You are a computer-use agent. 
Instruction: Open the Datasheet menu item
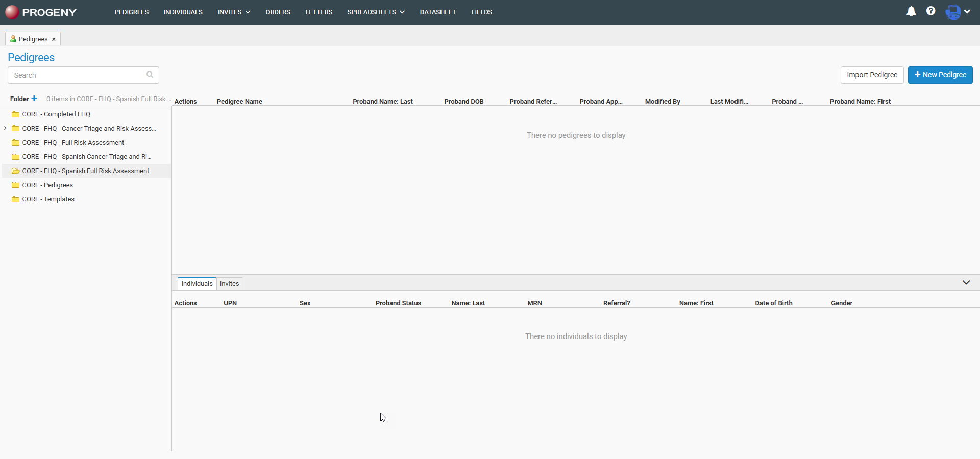click(x=437, y=12)
